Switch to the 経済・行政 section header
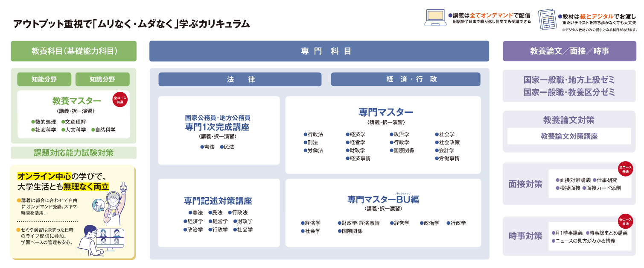Image resolution: width=644 pixels, height=268 pixels. point(405,79)
